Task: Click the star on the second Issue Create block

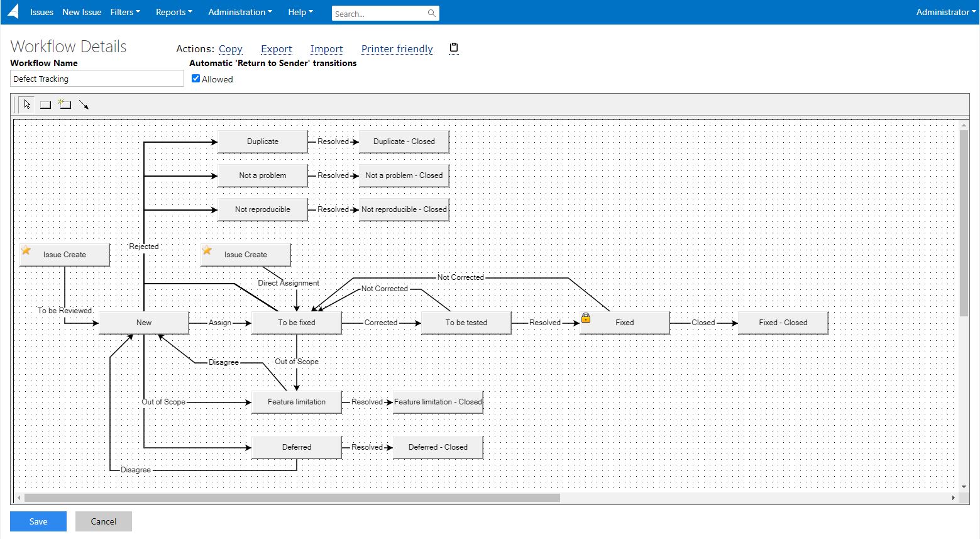Action: coord(207,250)
